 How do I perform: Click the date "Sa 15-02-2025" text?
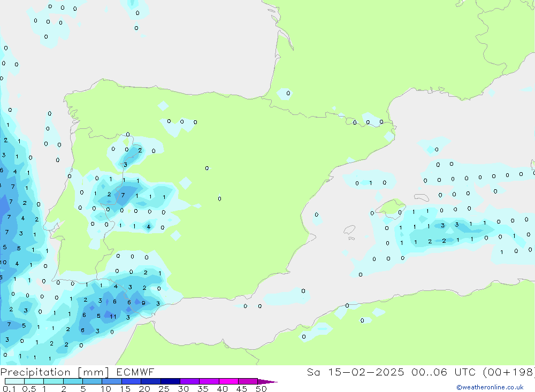point(355,372)
